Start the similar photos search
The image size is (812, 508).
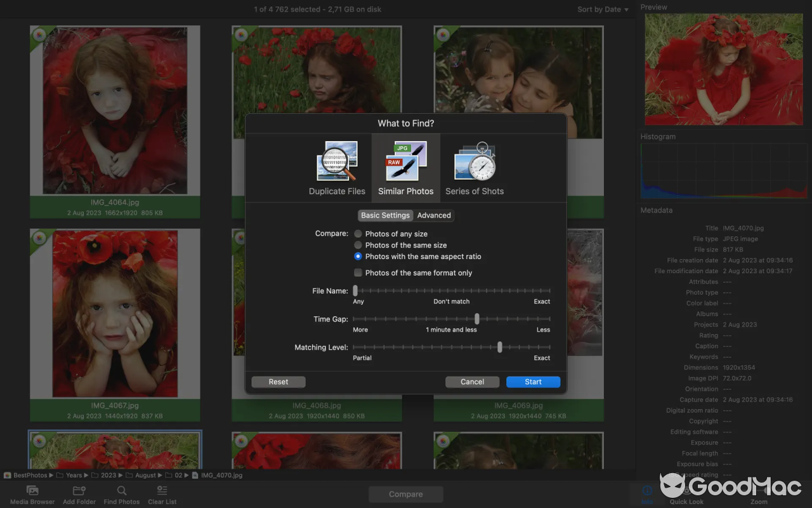point(533,382)
